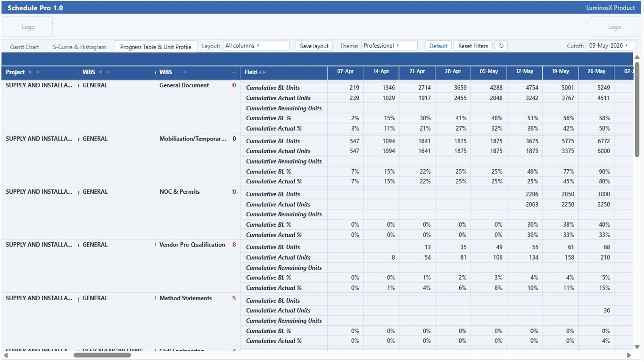
Task: Open the Theme dropdown set to Professional
Action: 389,46
